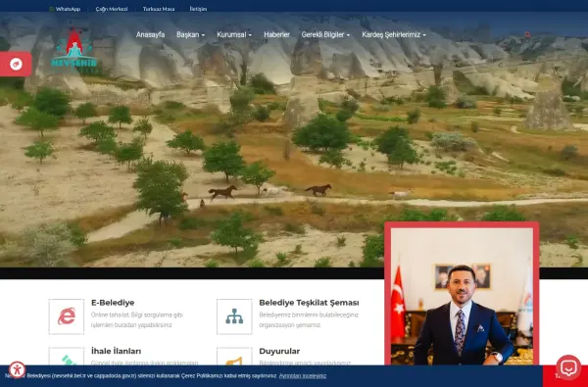Open the İletişim top bar link

point(198,9)
